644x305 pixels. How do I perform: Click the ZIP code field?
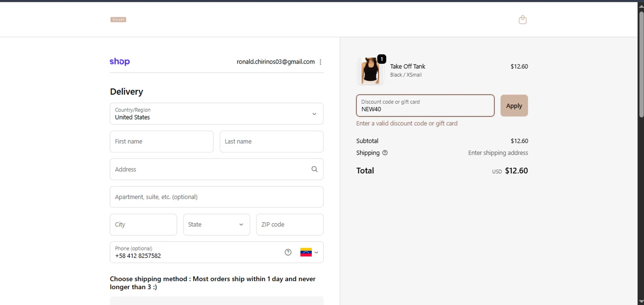point(290,225)
